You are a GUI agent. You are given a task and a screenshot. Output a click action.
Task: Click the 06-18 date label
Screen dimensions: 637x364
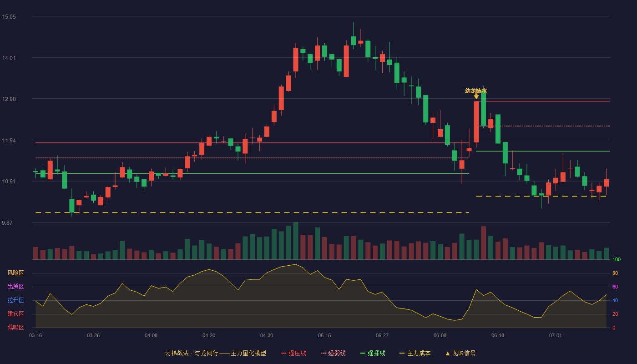[498, 335]
